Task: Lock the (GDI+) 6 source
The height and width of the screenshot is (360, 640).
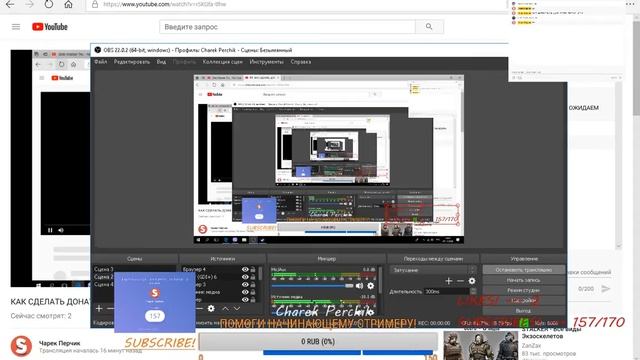Action: click(x=253, y=277)
